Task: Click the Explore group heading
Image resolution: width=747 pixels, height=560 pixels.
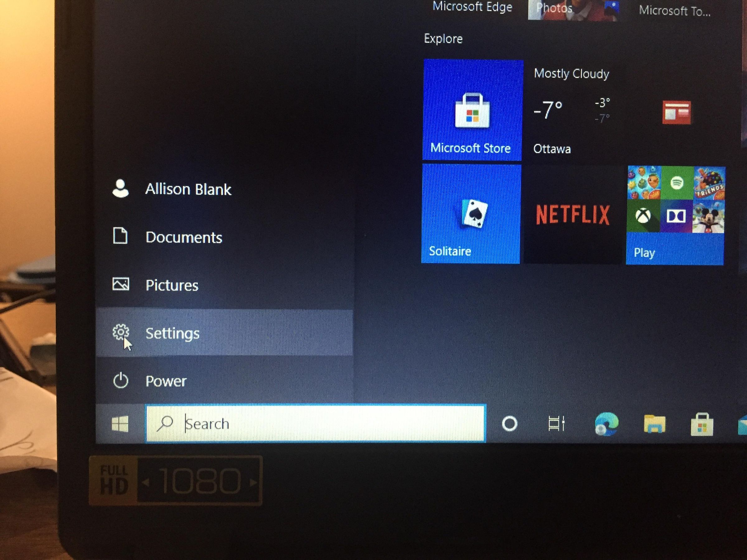Action: (443, 39)
